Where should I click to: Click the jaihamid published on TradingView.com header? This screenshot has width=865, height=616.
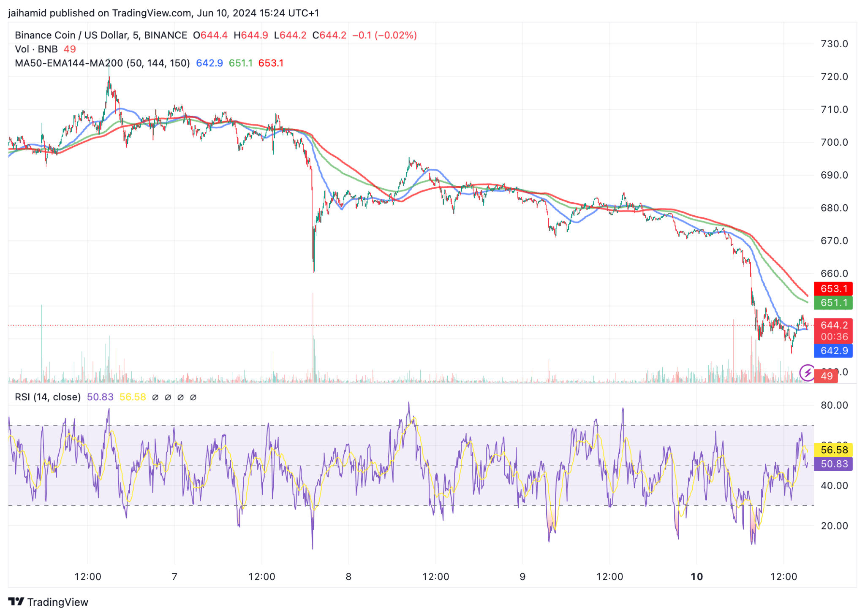pyautogui.click(x=163, y=13)
